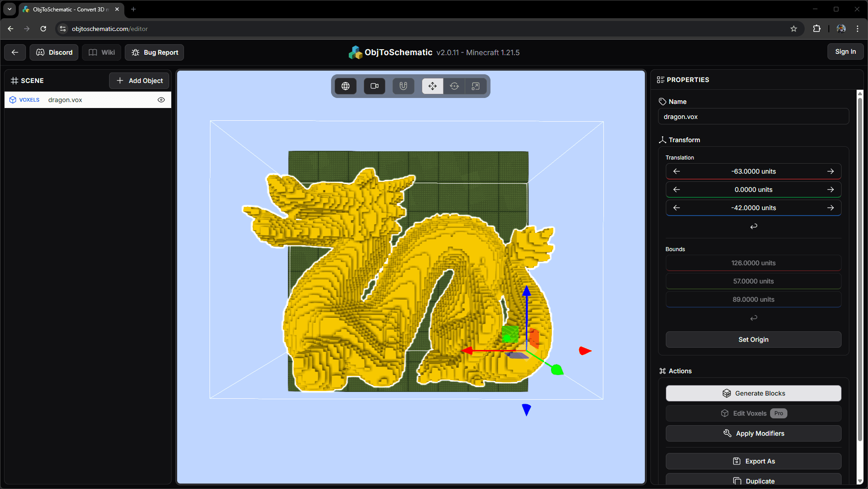Decrease X translation with left arrow
868x489 pixels.
(x=676, y=171)
